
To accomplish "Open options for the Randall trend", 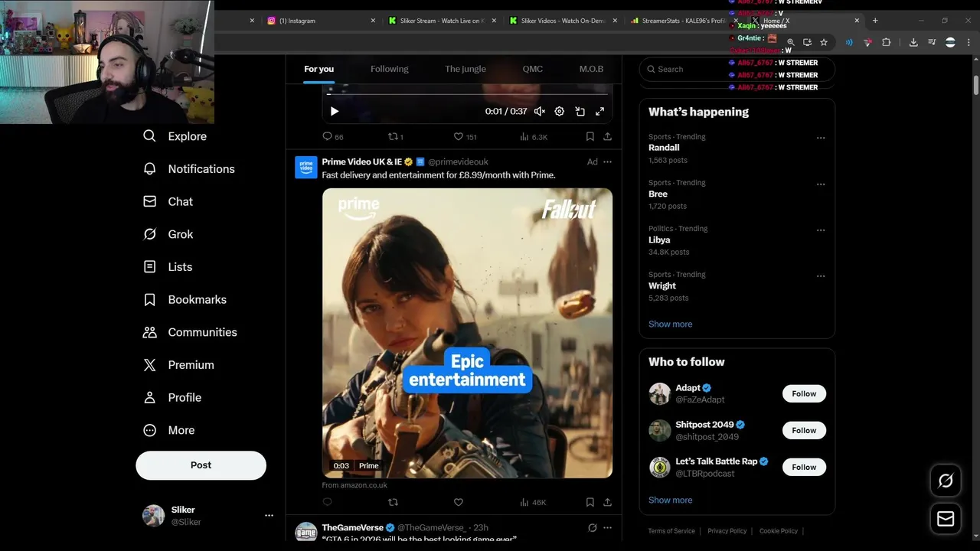I will [821, 139].
